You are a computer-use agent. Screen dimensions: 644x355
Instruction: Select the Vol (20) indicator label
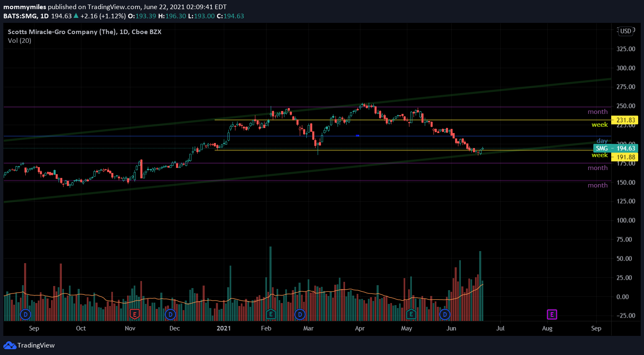coord(20,40)
